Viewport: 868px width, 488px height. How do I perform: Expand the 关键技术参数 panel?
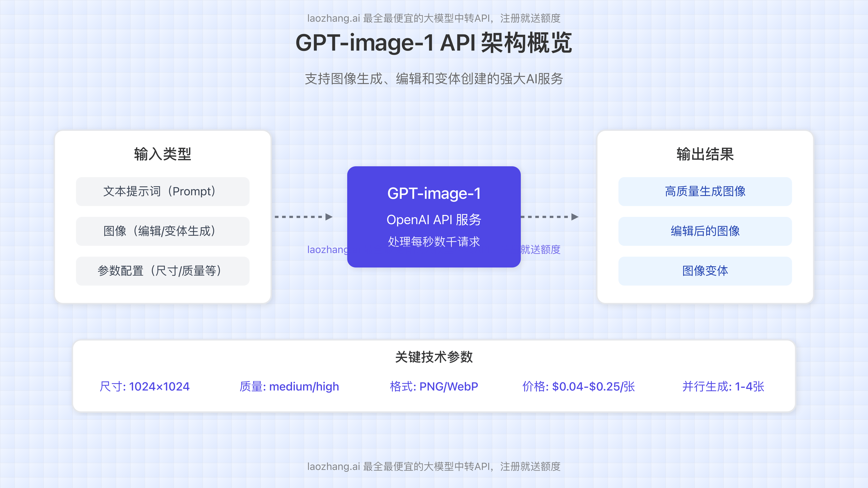434,370
